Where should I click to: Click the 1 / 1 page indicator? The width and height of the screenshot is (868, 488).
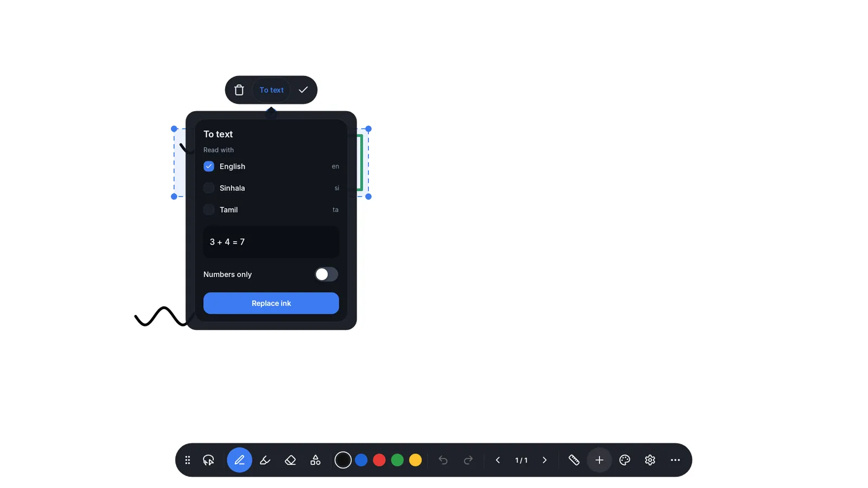click(x=521, y=460)
